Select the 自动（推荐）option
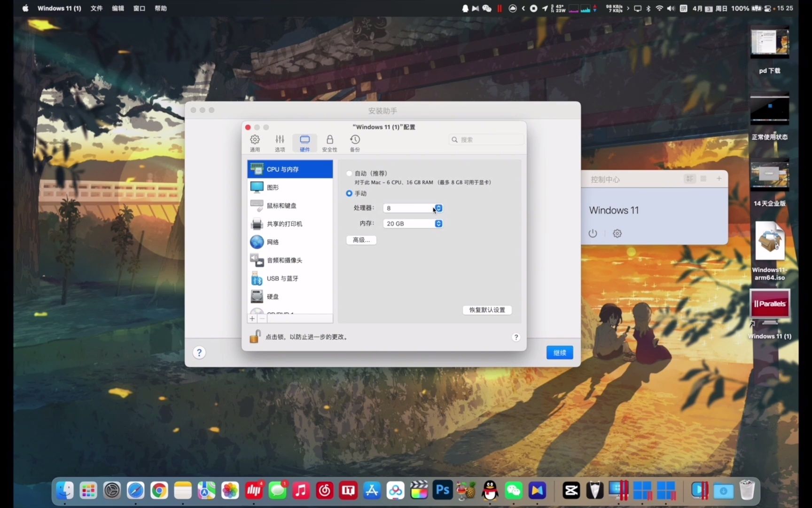The image size is (812, 508). coord(349,173)
